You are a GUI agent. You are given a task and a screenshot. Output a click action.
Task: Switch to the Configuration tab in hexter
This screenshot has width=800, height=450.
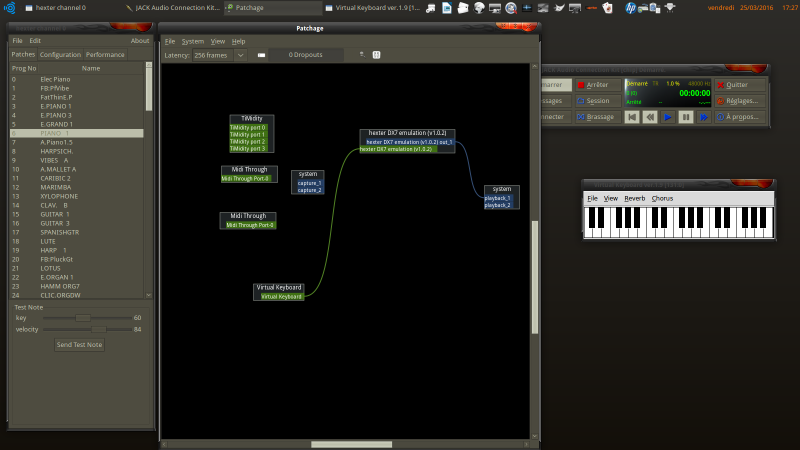60,54
